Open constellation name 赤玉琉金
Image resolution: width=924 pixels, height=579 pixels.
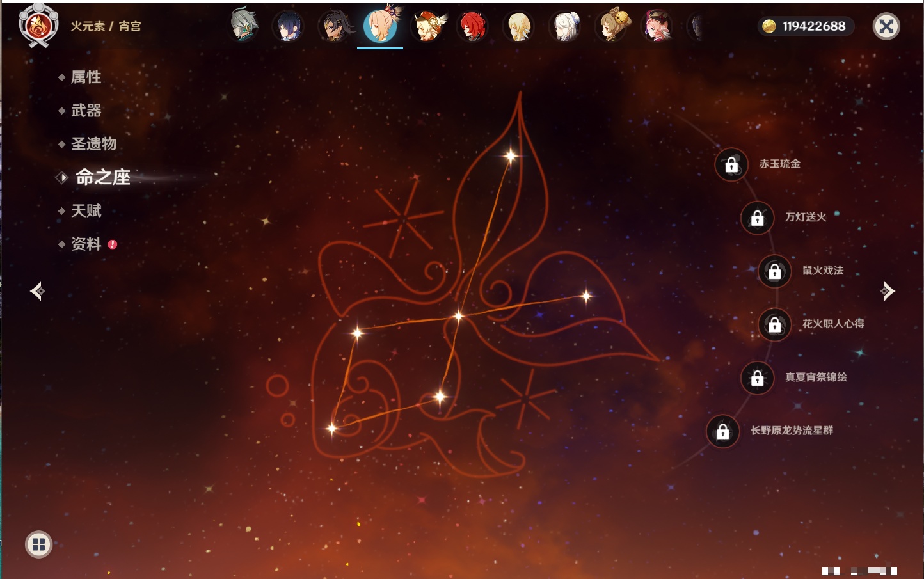click(779, 164)
